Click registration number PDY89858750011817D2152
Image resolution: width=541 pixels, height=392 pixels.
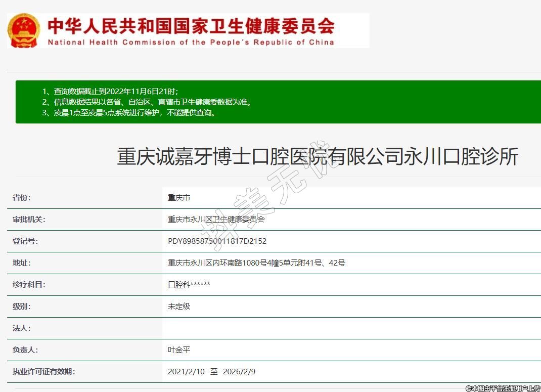(217, 241)
